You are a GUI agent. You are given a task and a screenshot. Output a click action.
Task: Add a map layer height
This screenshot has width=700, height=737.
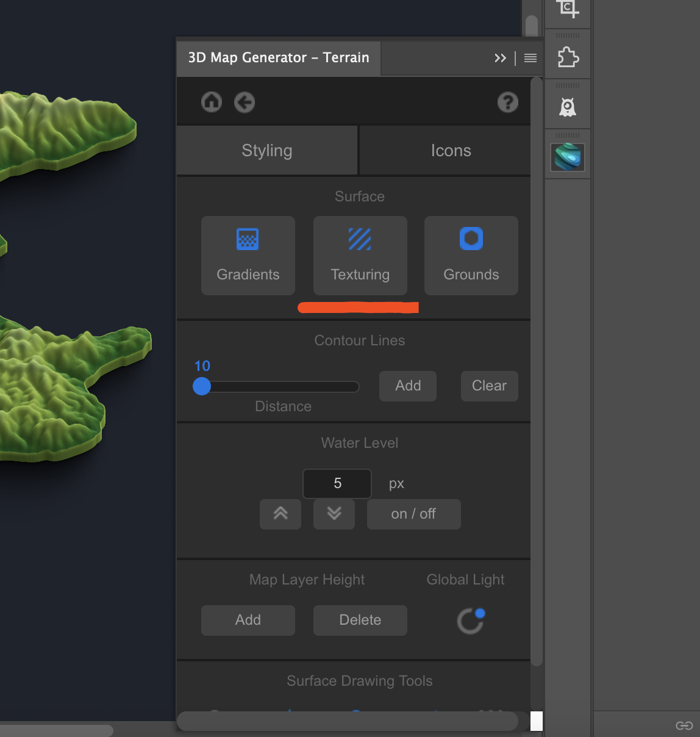pyautogui.click(x=248, y=620)
